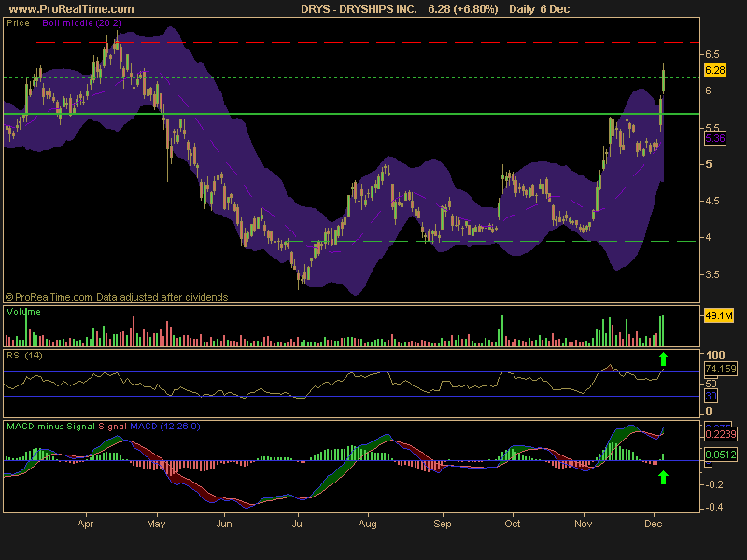Screen dimensions: 747x560
Task: Click the -0.4 MACD axis label
Action: tap(713, 507)
